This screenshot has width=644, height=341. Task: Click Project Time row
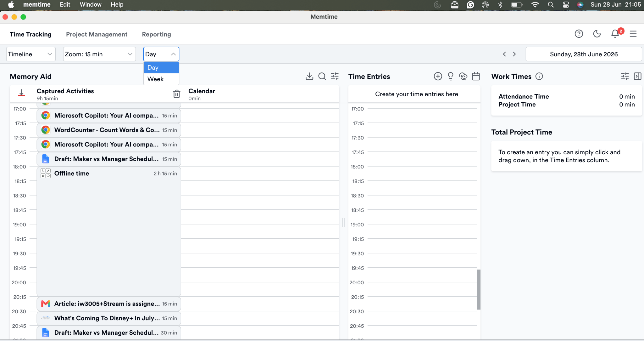click(x=566, y=104)
